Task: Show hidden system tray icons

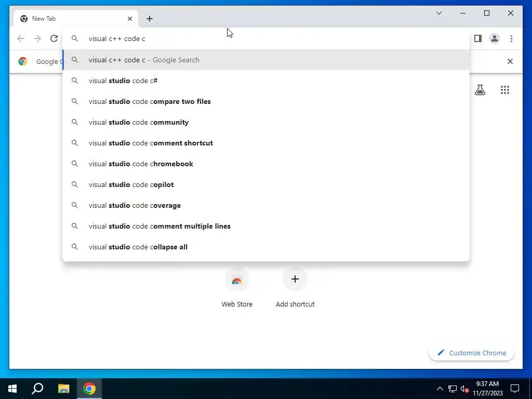Action: tap(440, 389)
